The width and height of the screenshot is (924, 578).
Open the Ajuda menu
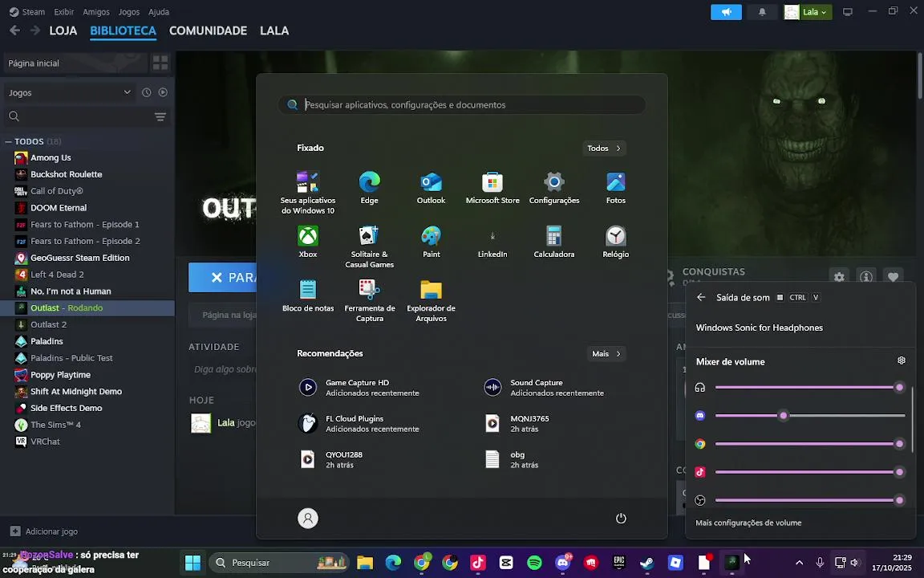[159, 12]
